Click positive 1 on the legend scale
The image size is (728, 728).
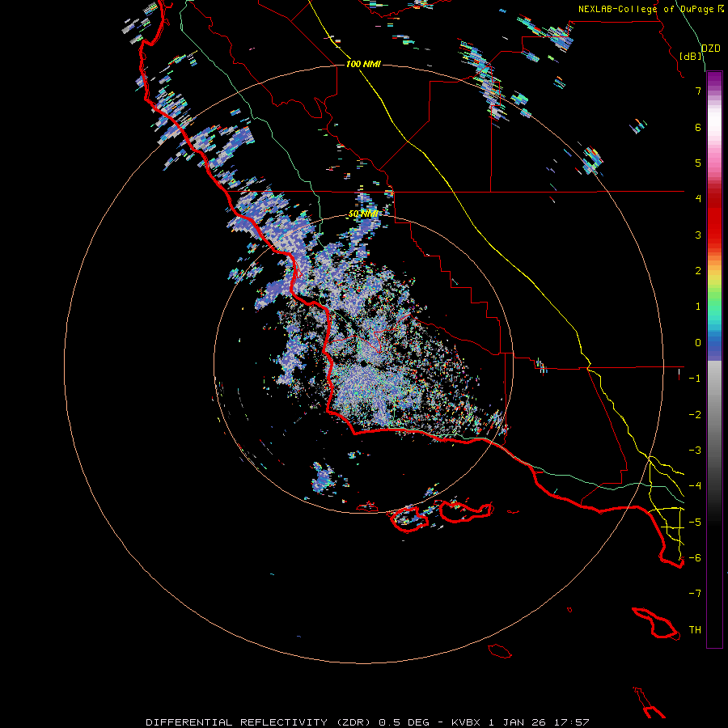(698, 307)
